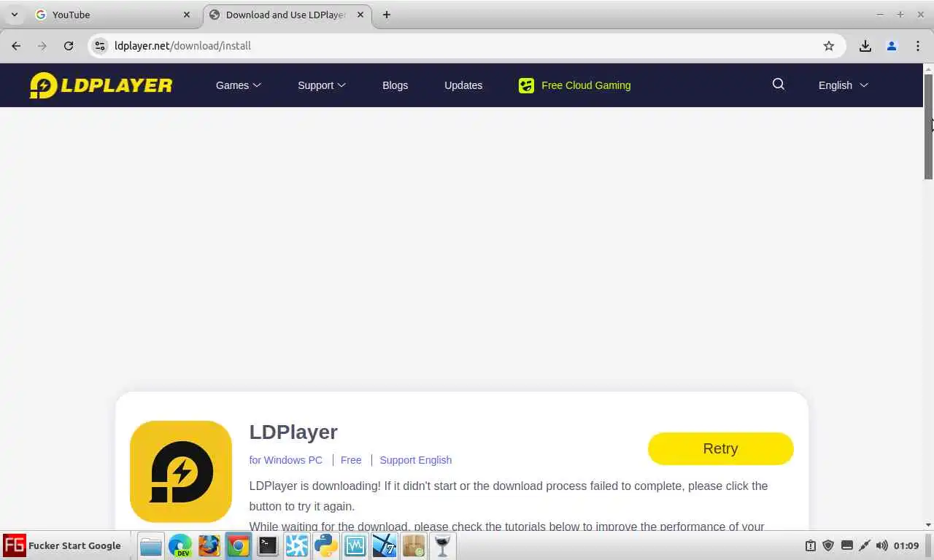Open the Chrome profile icon
The width and height of the screenshot is (934, 560).
point(892,45)
